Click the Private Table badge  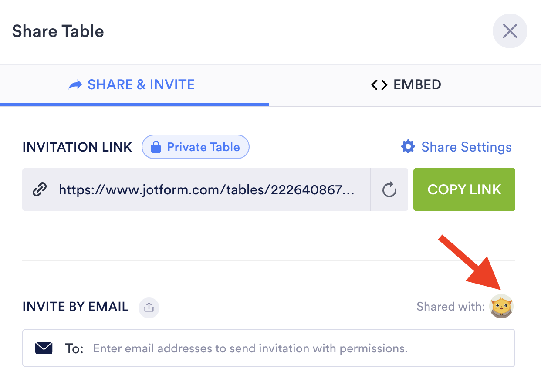pyautogui.click(x=196, y=147)
